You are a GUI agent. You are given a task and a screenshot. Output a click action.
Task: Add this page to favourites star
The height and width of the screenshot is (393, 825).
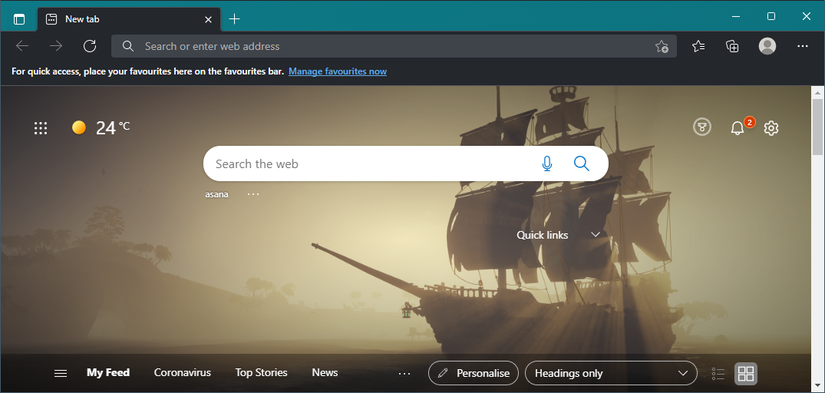661,46
